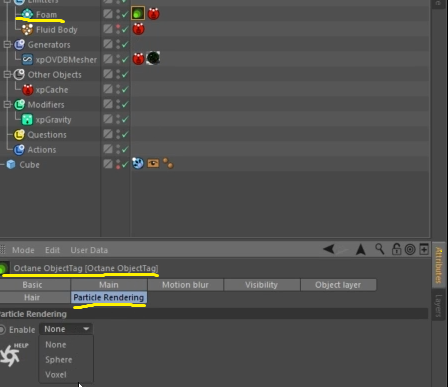The width and height of the screenshot is (448, 387).
Task: Click the xpCache object icon
Action: pyautogui.click(x=28, y=90)
